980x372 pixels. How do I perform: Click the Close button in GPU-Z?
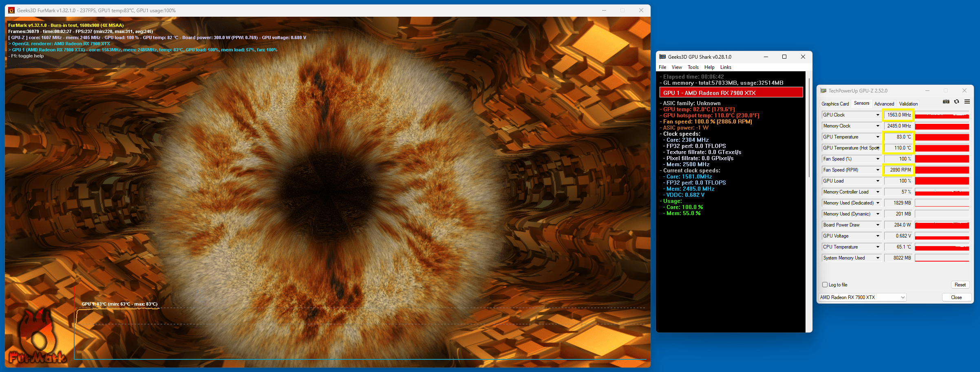pyautogui.click(x=956, y=297)
